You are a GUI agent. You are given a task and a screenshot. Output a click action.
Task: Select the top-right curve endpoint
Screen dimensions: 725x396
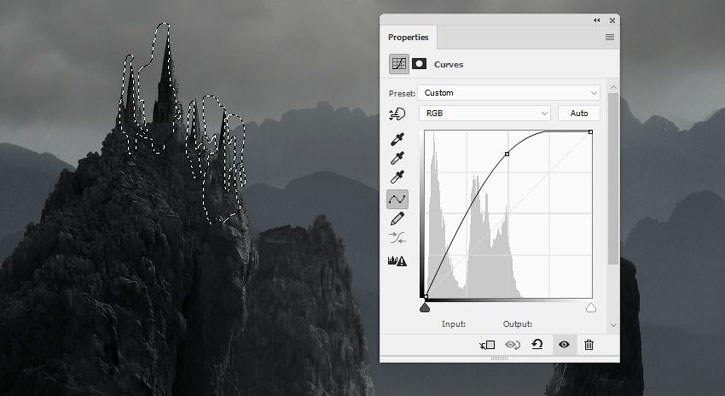590,132
